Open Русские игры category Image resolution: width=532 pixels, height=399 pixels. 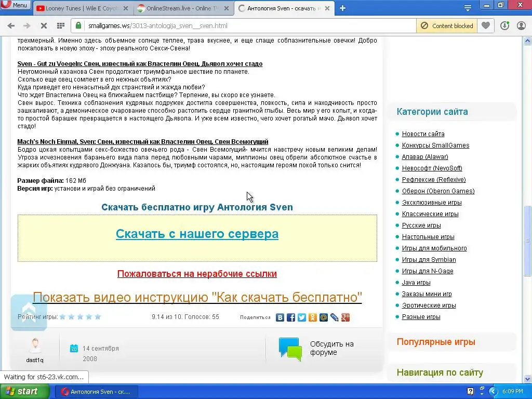pos(421,225)
